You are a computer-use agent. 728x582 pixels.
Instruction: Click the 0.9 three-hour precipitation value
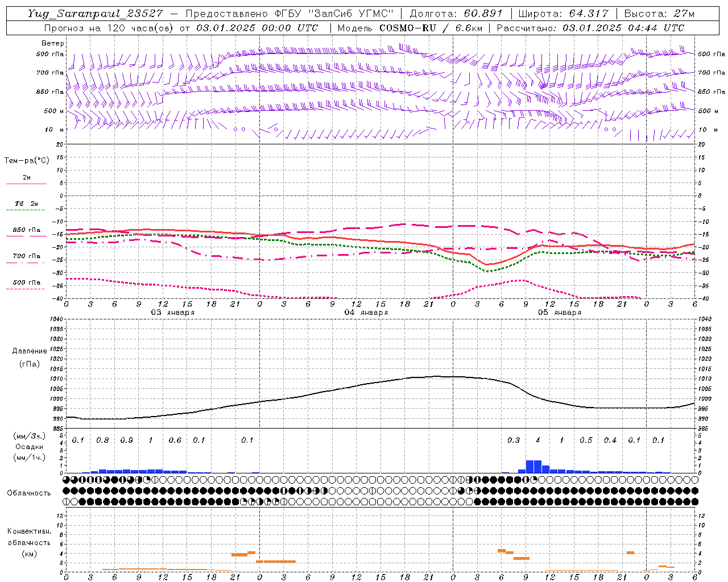tap(126, 440)
